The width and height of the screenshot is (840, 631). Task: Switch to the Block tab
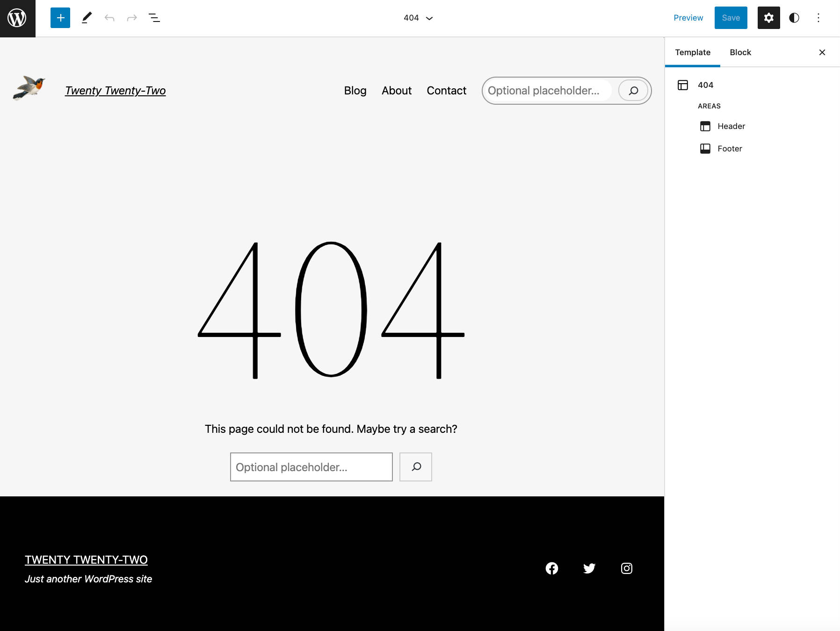pos(740,52)
